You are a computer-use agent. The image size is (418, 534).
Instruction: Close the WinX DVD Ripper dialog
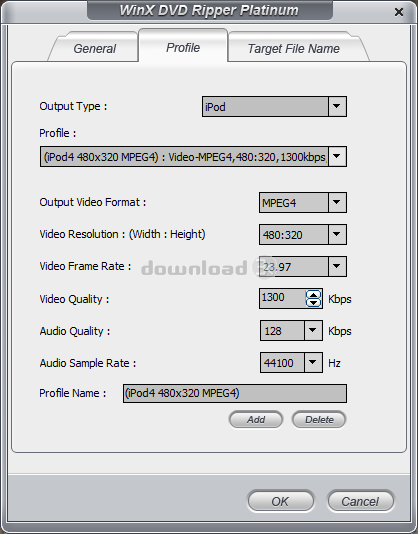tap(399, 13)
